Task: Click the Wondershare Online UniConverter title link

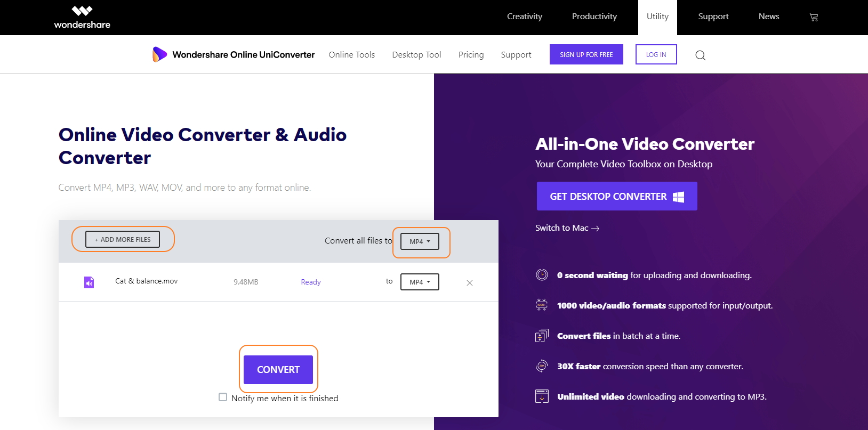Action: [x=244, y=54]
